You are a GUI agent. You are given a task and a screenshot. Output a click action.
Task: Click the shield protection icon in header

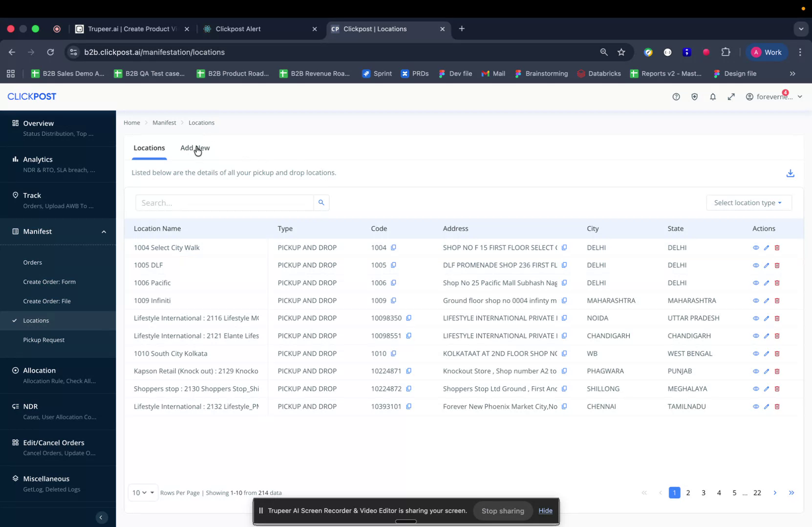[x=694, y=97]
